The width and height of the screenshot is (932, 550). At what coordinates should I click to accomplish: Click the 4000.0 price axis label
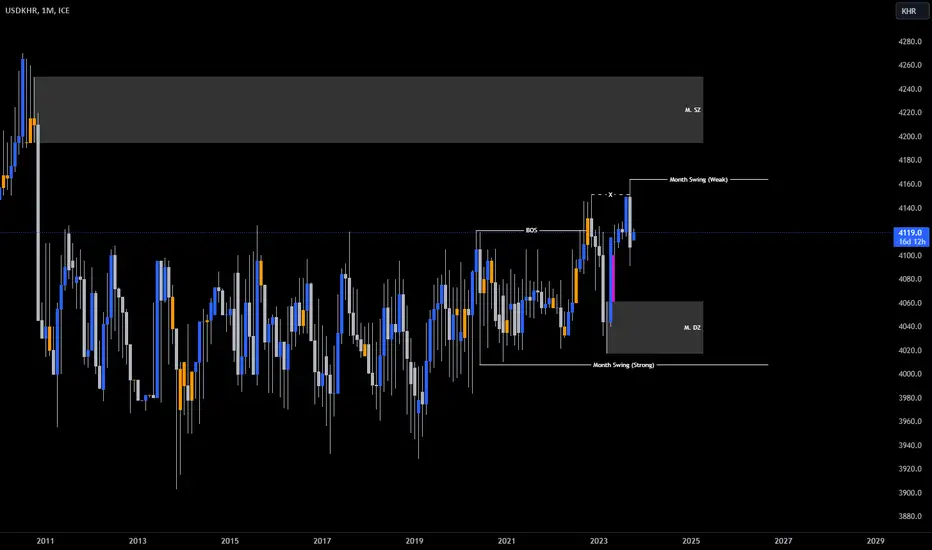pos(910,374)
